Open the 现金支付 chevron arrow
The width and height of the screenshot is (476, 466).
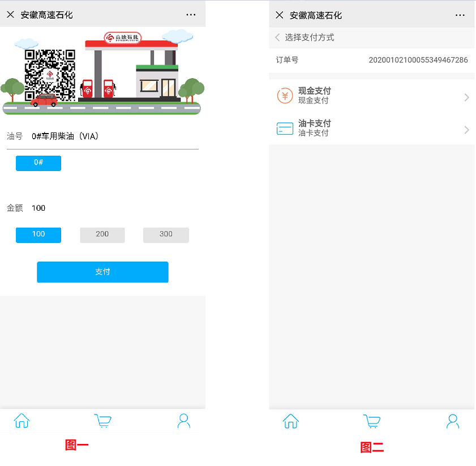click(466, 97)
